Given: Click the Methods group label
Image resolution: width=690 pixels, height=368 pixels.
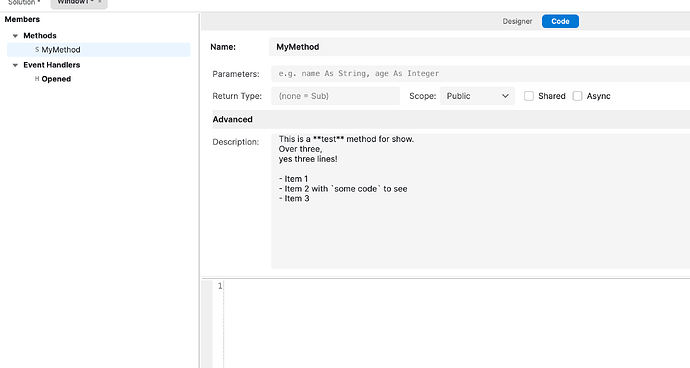Looking at the screenshot, I should (x=40, y=36).
